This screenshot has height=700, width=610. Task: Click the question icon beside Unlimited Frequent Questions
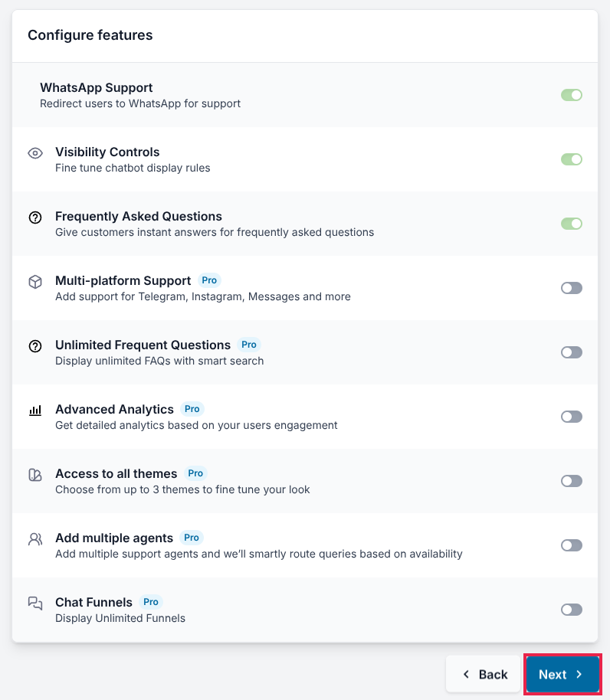(x=35, y=346)
